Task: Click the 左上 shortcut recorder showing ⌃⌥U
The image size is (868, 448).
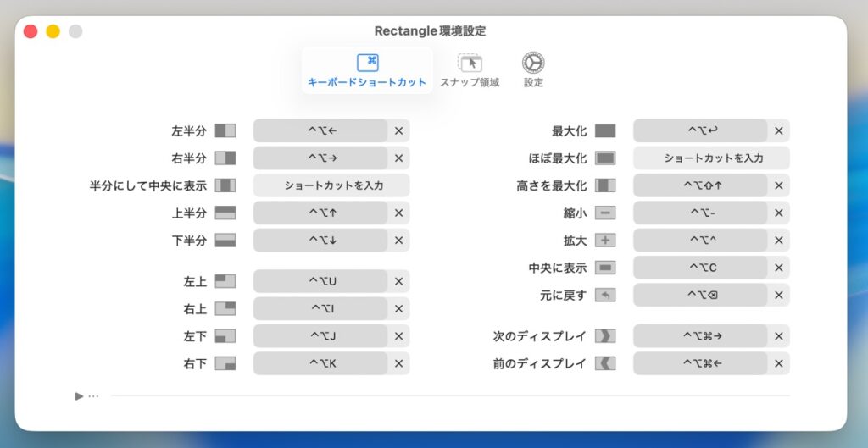Action: pos(320,281)
